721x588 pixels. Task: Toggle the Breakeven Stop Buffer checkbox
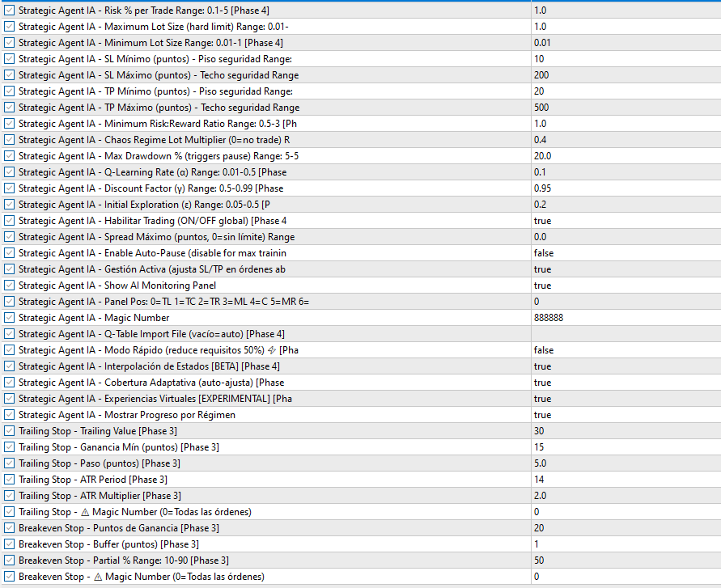[9, 544]
